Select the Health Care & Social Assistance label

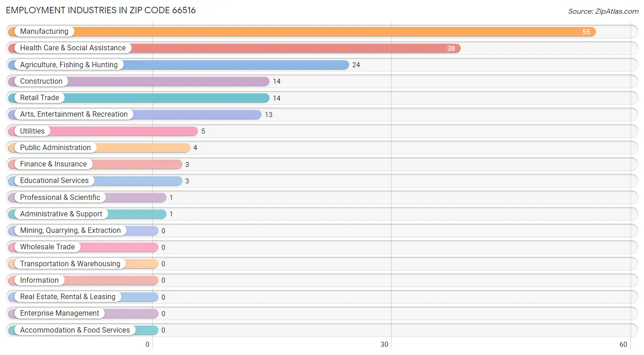(x=73, y=48)
